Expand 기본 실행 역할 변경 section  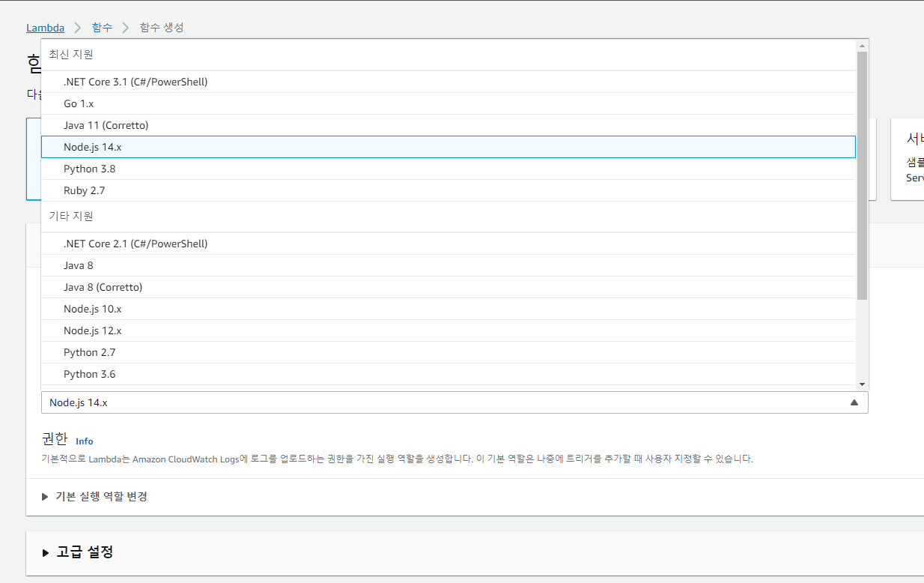click(x=94, y=496)
